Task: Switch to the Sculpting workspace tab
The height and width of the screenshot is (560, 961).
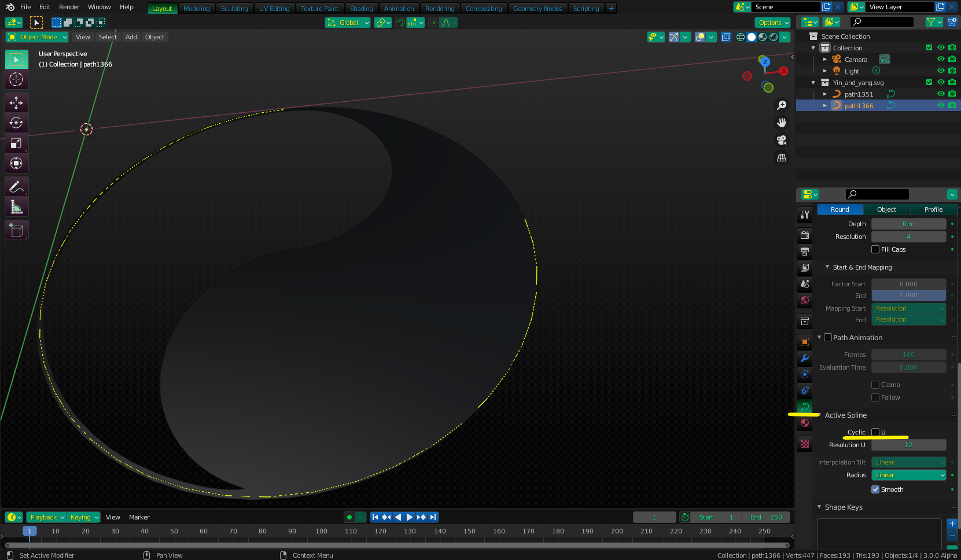Action: tap(234, 9)
